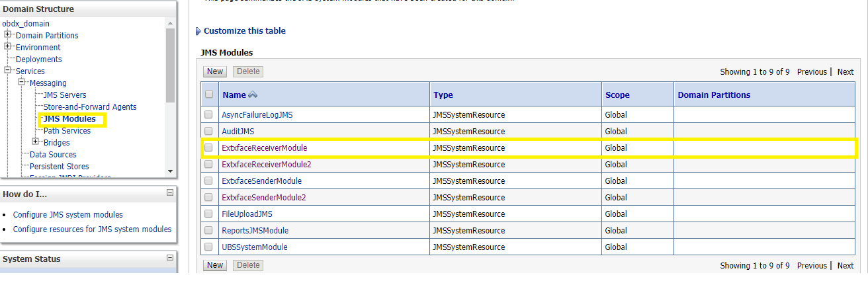Click the Type column header

coord(443,95)
